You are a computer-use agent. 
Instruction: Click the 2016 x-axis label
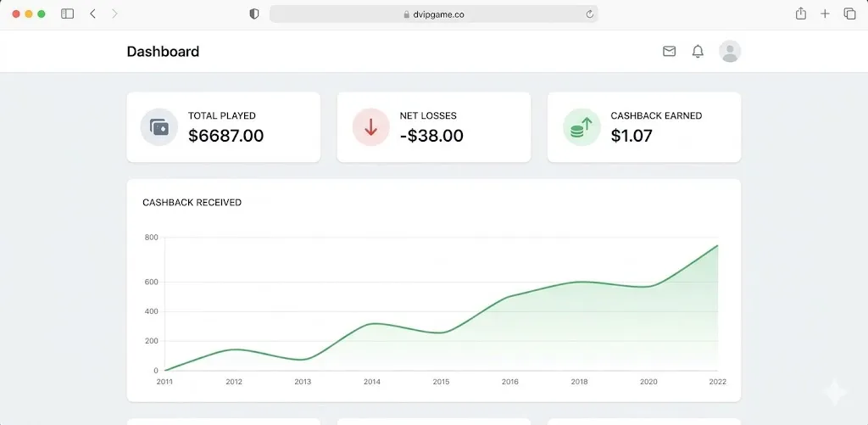509,382
